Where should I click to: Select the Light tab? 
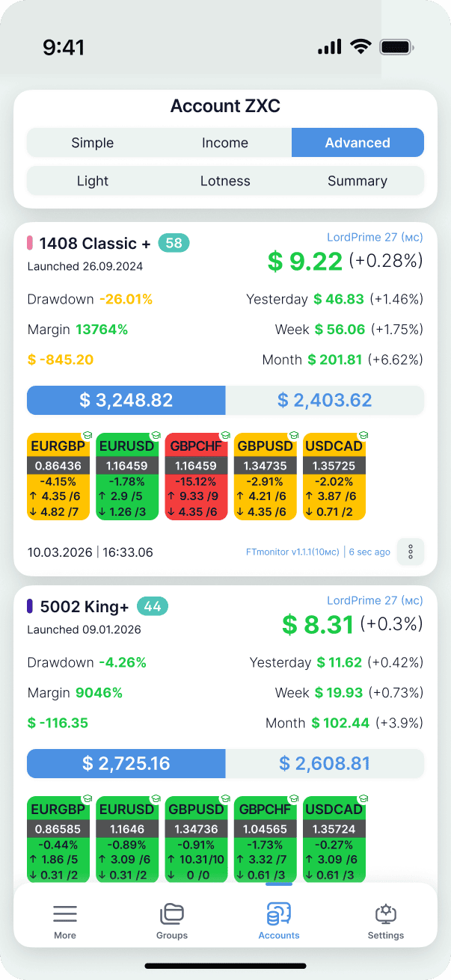[93, 181]
